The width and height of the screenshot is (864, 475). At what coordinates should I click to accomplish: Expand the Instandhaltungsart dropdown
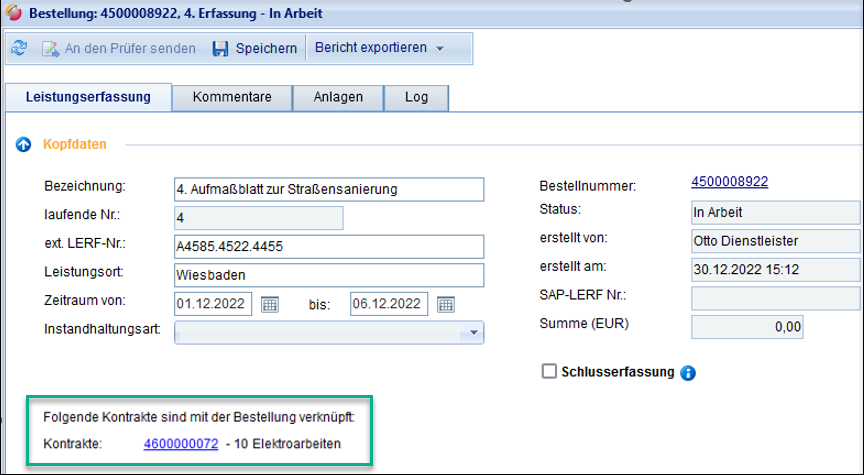click(471, 333)
